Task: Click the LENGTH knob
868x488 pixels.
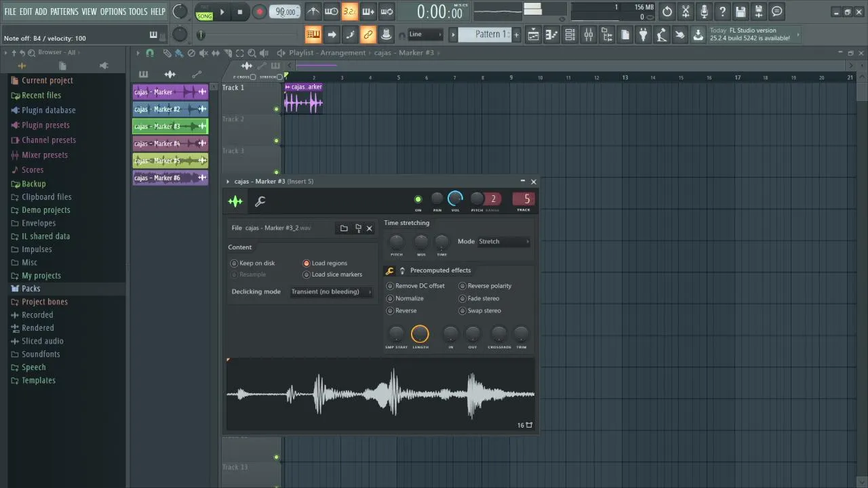Action: point(420,333)
